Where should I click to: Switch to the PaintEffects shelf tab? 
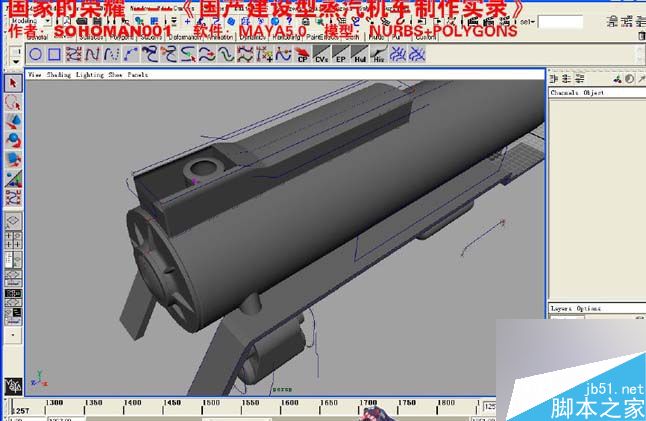[x=322, y=37]
